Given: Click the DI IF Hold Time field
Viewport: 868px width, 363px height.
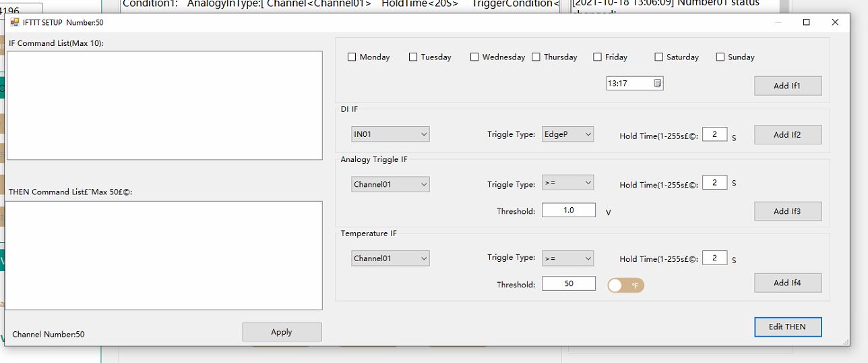Looking at the screenshot, I should 714,134.
